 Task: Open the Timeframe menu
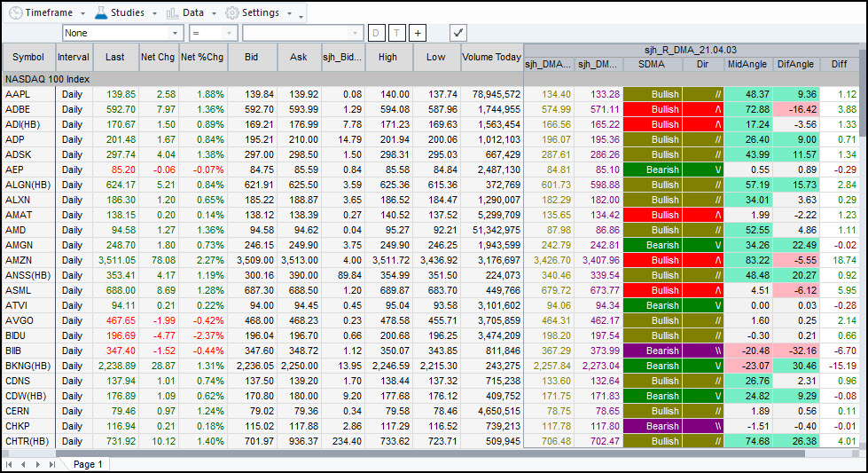click(x=48, y=12)
